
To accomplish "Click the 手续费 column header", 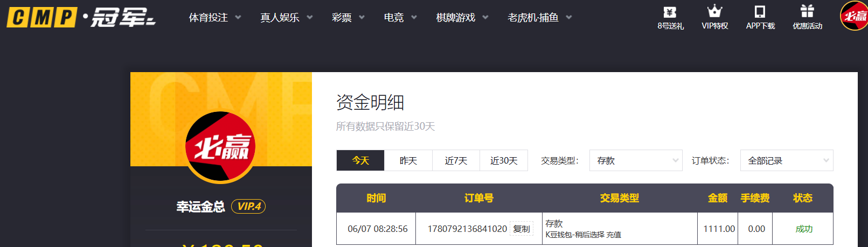I will [755, 198].
